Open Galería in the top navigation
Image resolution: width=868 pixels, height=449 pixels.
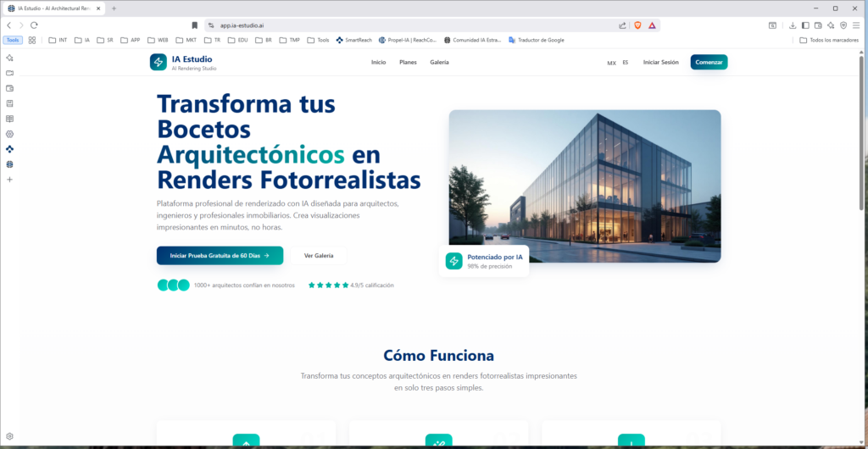[x=439, y=63]
